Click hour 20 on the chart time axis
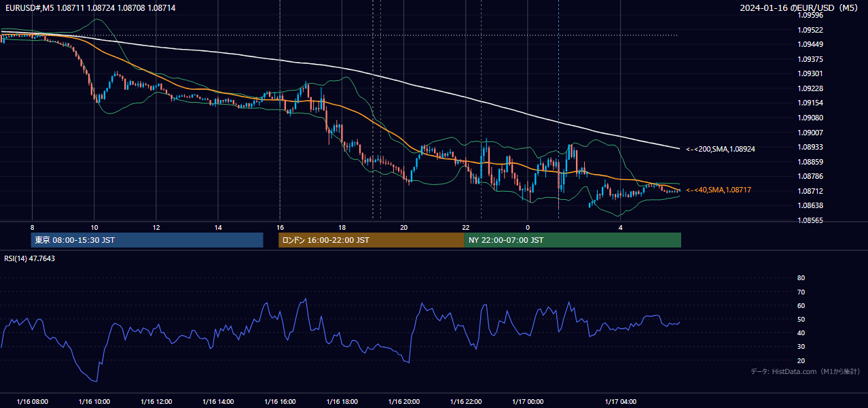The width and height of the screenshot is (868, 408). click(x=404, y=227)
